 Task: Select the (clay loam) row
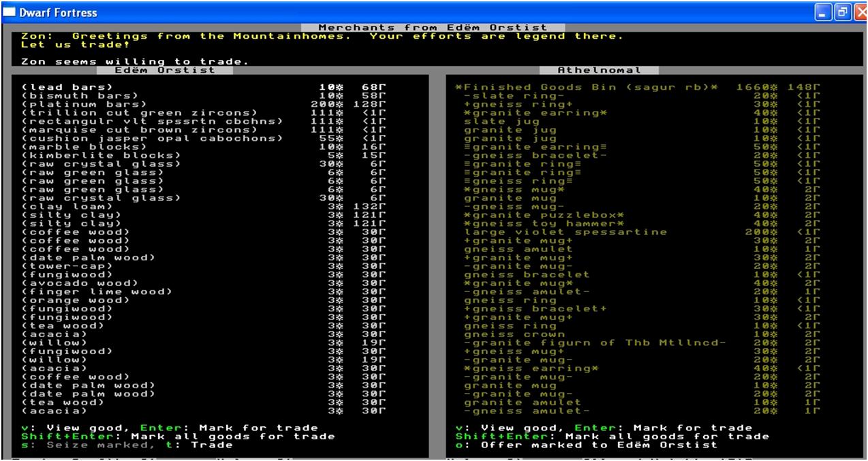coord(204,206)
